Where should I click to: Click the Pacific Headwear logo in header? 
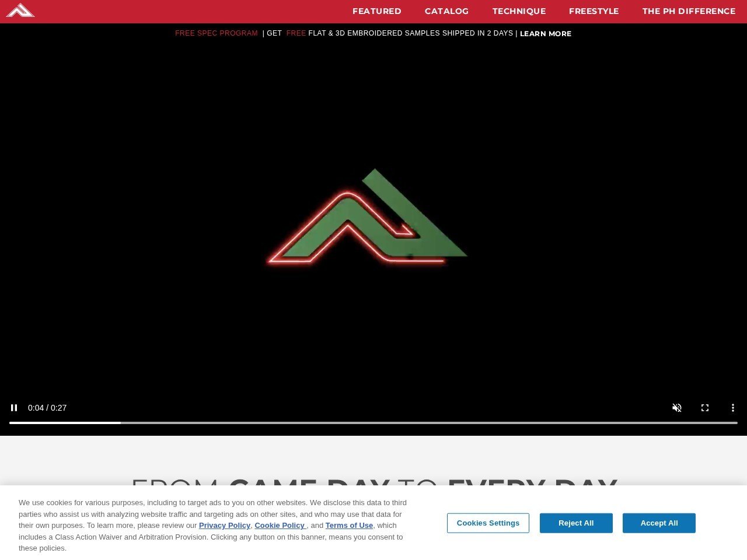[20, 10]
